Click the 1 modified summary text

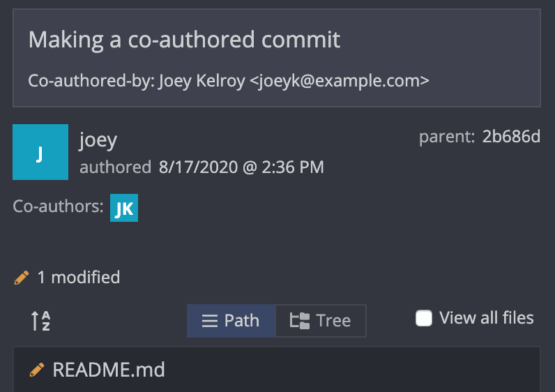(79, 278)
